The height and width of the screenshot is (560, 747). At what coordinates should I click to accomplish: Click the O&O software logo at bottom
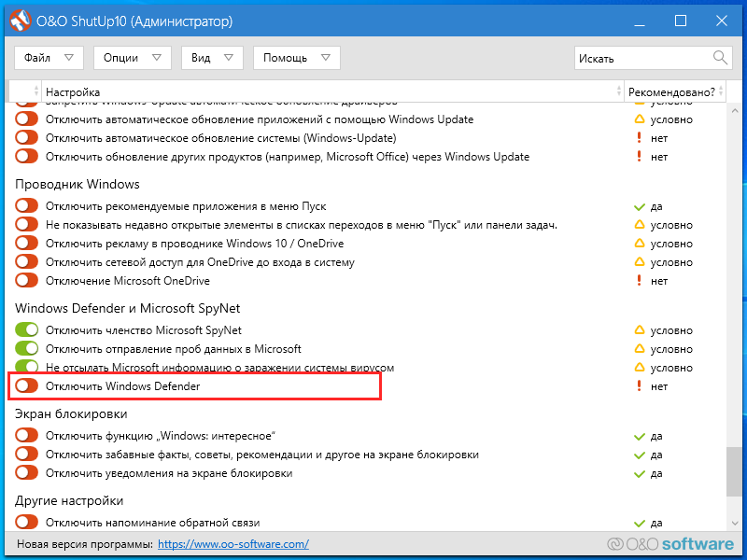[x=670, y=544]
